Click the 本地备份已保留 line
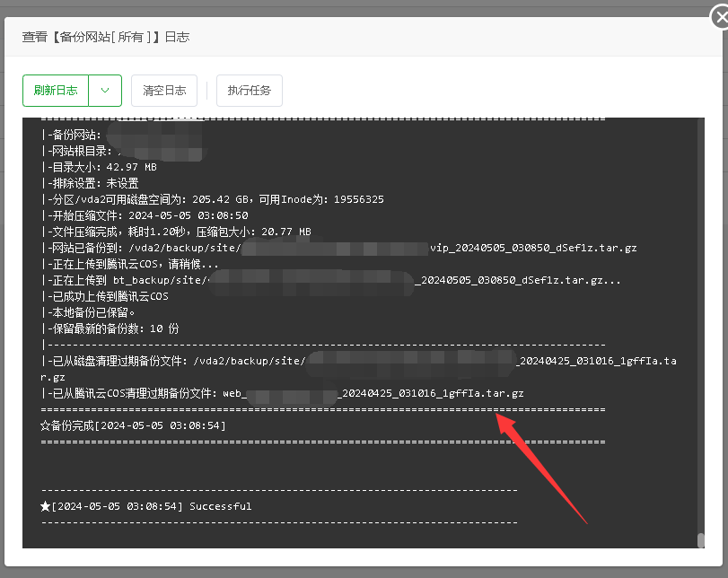This screenshot has height=578, width=728. click(88, 312)
